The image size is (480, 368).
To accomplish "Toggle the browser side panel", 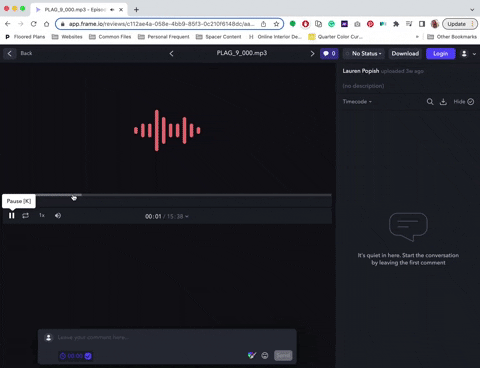I will point(422,24).
